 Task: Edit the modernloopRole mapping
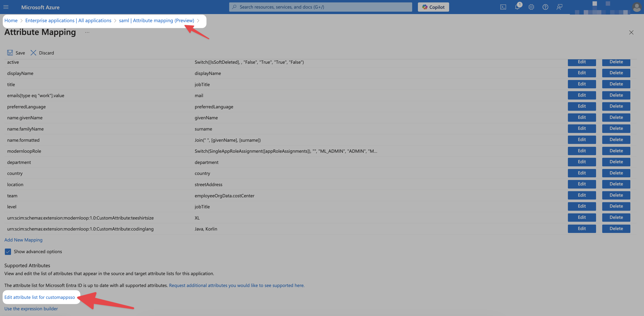pos(582,151)
